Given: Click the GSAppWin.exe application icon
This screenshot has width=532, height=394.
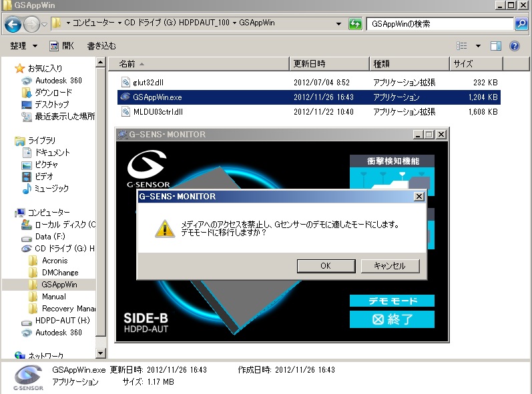Looking at the screenshot, I should [x=125, y=97].
